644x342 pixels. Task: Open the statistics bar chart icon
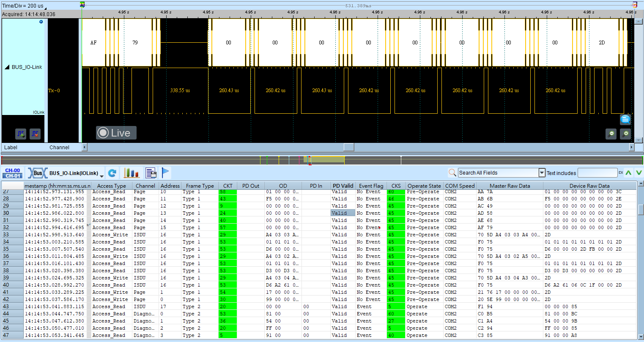[132, 173]
